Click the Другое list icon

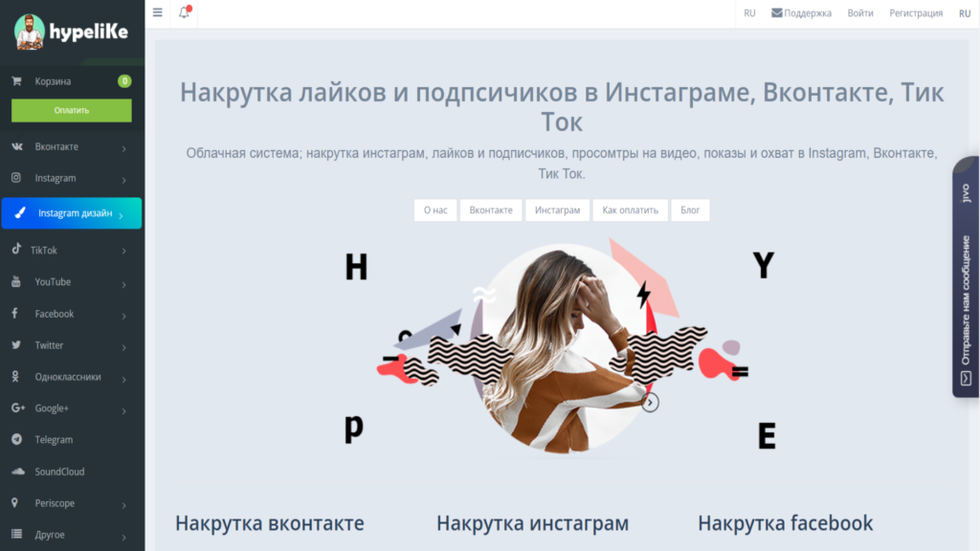coord(16,534)
